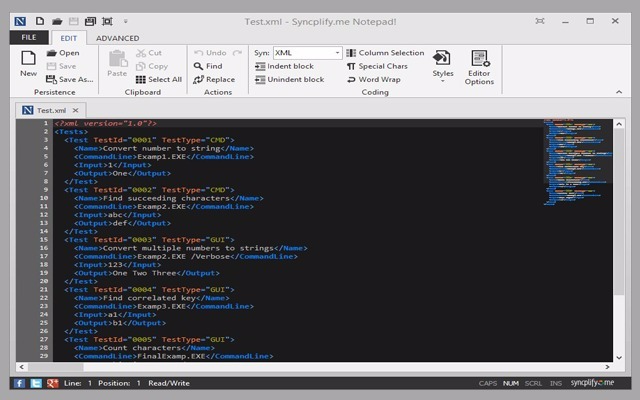Click the Find binoculars icon
The image size is (640, 400).
[x=198, y=66]
